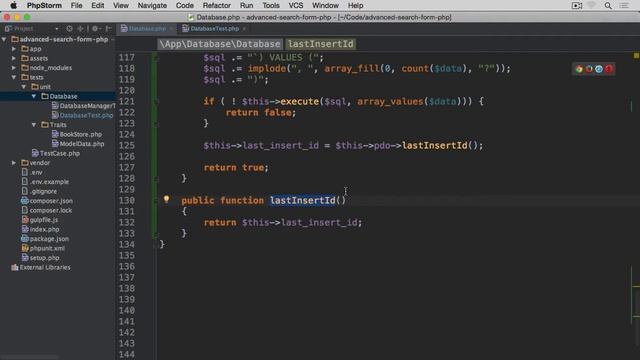Open the Code menu
The width and height of the screenshot is (640, 360).
[184, 5]
